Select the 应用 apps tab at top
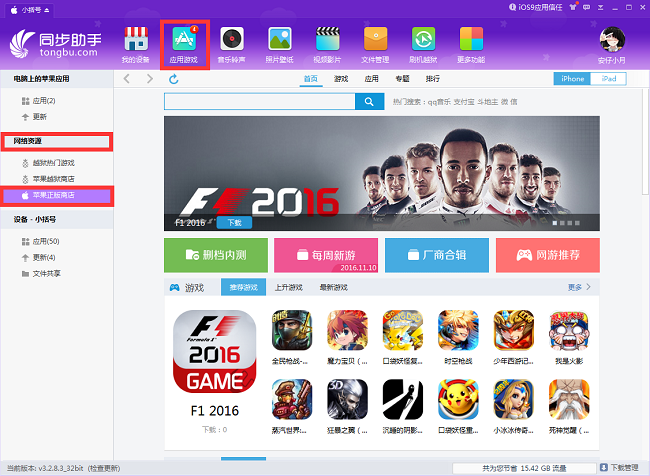 pos(372,79)
